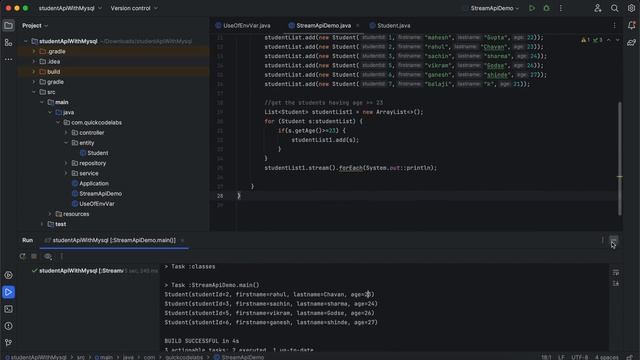This screenshot has height=360, width=640.
Task: Open StreamApiDemo run configuration dropdown
Action: pyautogui.click(x=494, y=8)
